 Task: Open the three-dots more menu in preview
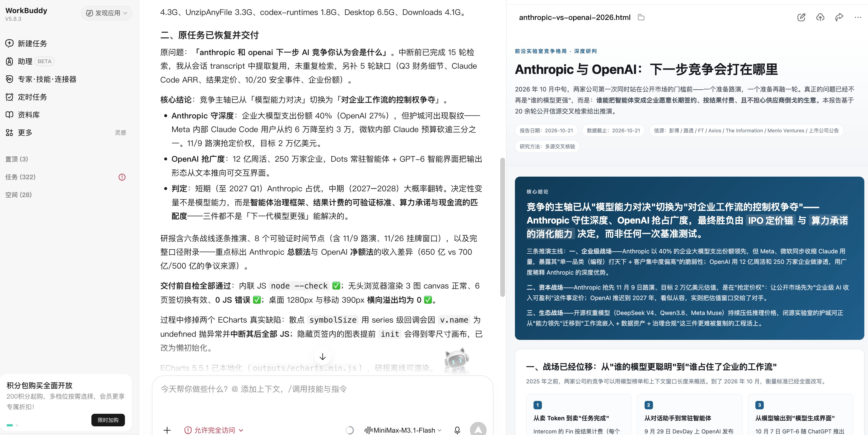[x=858, y=17]
